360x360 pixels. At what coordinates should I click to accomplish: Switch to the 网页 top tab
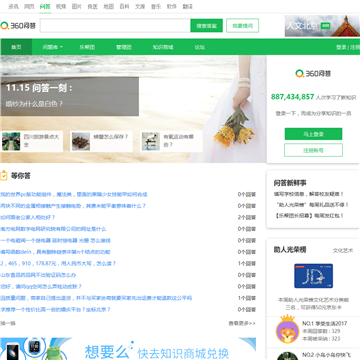click(x=29, y=6)
